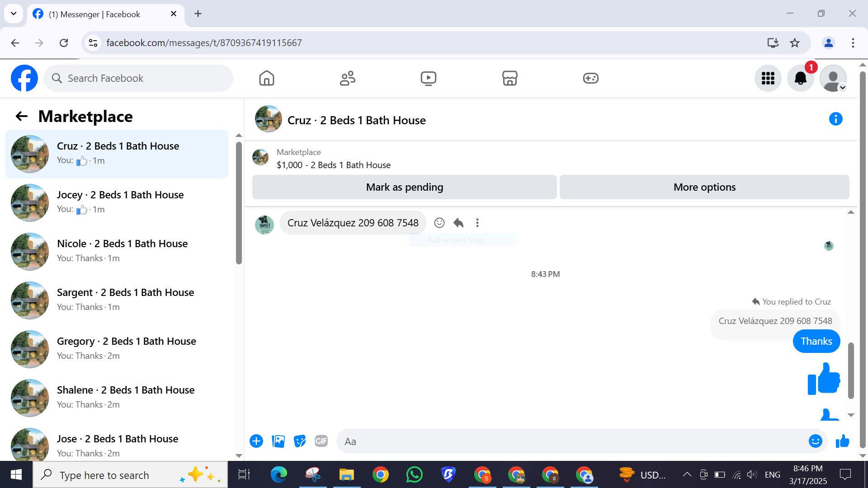Click the address bar URL

204,43
